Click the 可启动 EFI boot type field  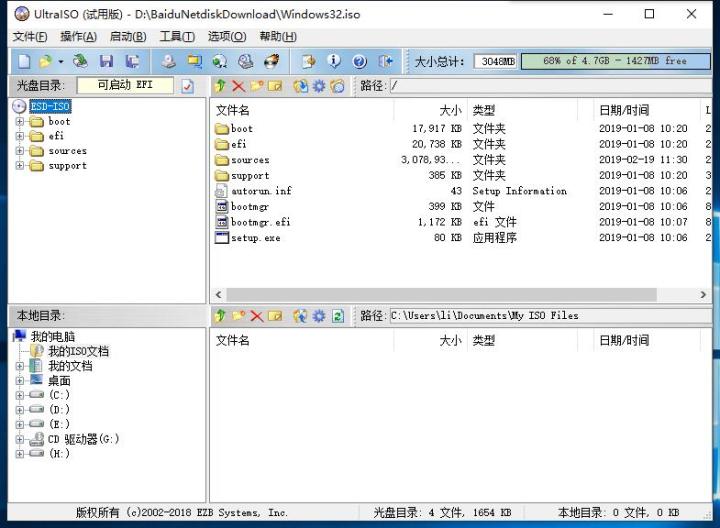pyautogui.click(x=125, y=85)
